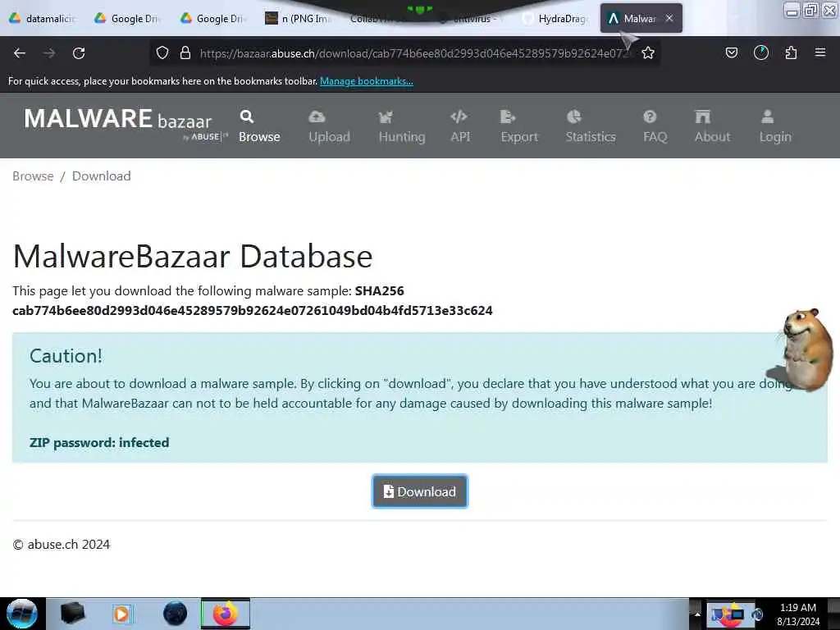Bookmark this page with the star
Screen dimensions: 840x630
[x=648, y=52]
